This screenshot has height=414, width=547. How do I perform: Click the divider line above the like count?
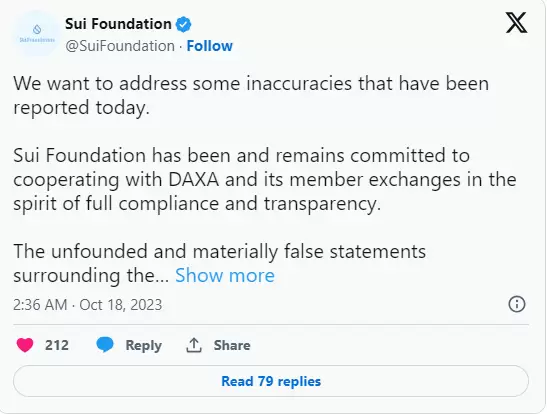271,325
